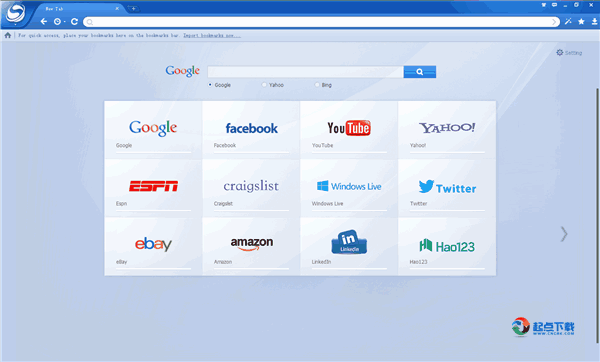600x362 pixels.
Task: Click the vertical scrollbar on right edge
Action: (597, 215)
